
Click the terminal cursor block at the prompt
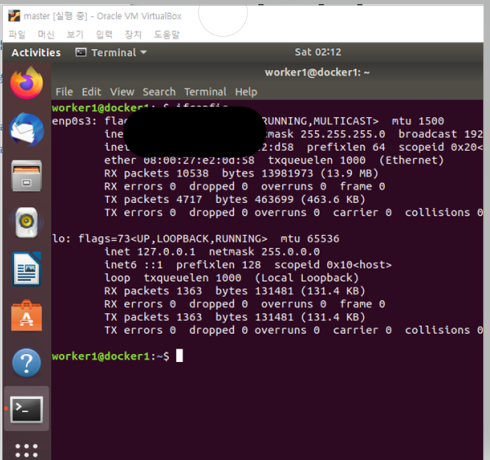point(179,356)
